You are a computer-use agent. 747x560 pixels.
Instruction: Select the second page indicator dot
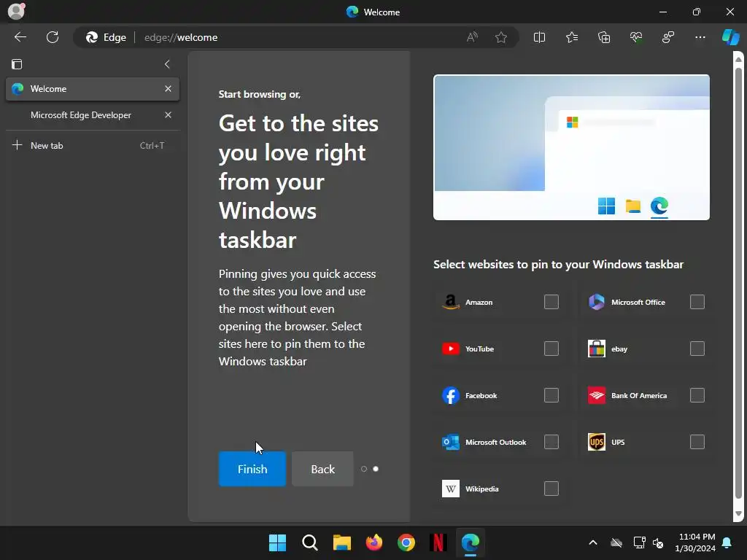(376, 469)
